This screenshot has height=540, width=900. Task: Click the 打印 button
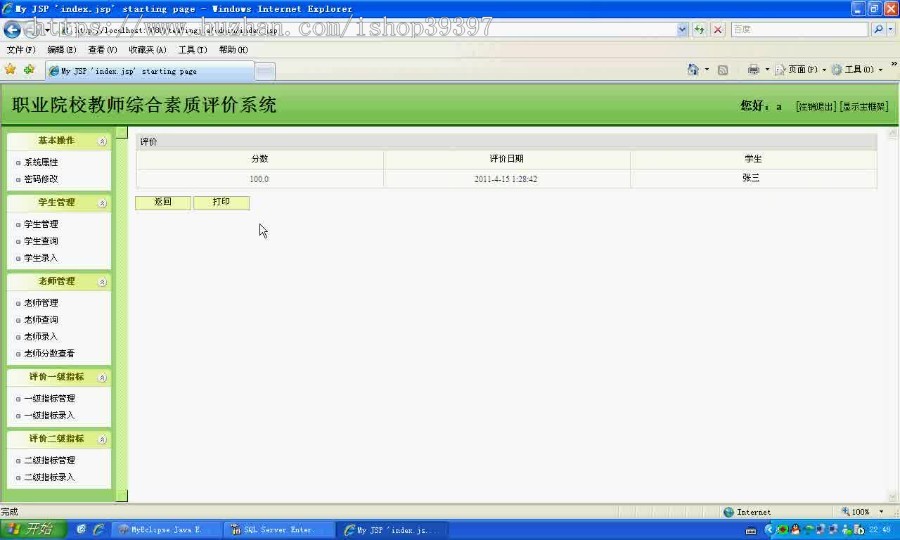[222, 202]
